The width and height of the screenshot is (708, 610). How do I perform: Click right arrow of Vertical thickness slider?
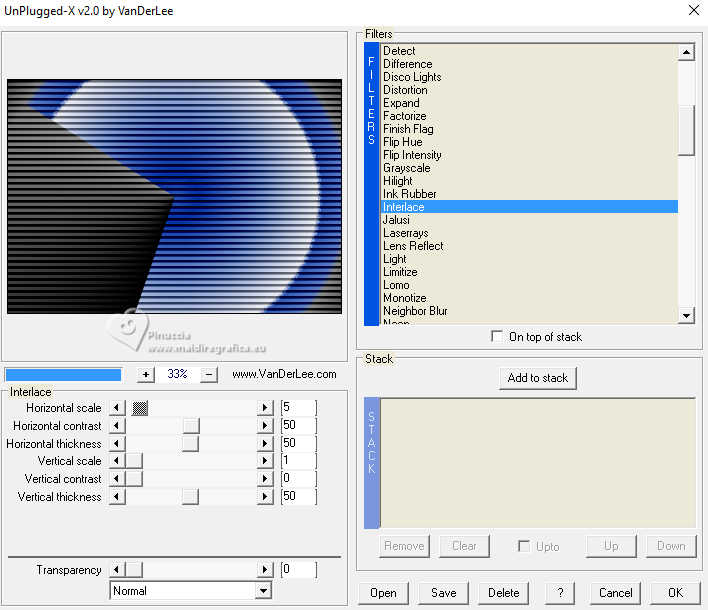pos(265,497)
